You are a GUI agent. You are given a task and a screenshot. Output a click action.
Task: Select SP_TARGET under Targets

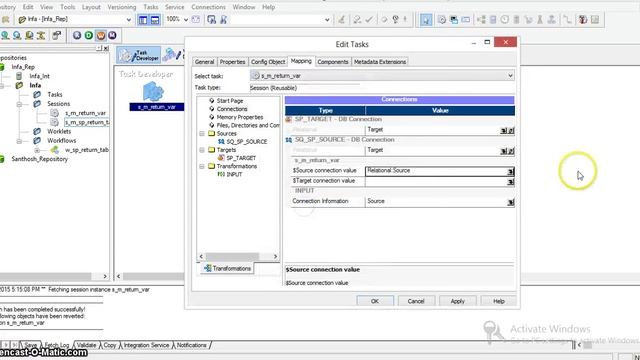pos(241,158)
